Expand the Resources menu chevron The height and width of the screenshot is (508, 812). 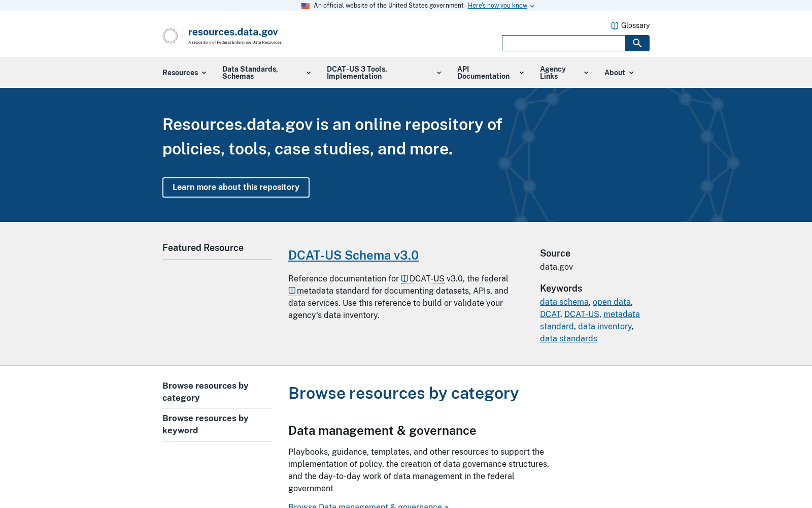pyautogui.click(x=204, y=73)
